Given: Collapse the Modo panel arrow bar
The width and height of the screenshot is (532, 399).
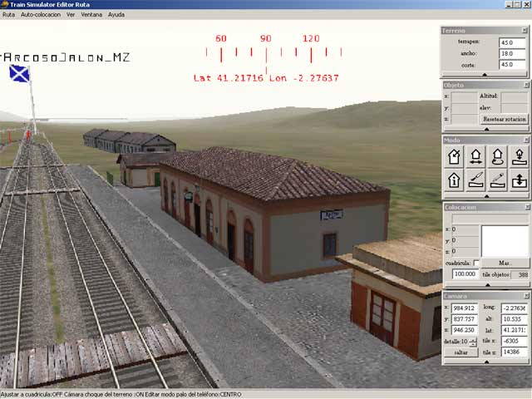Looking at the screenshot, I should (x=485, y=195).
